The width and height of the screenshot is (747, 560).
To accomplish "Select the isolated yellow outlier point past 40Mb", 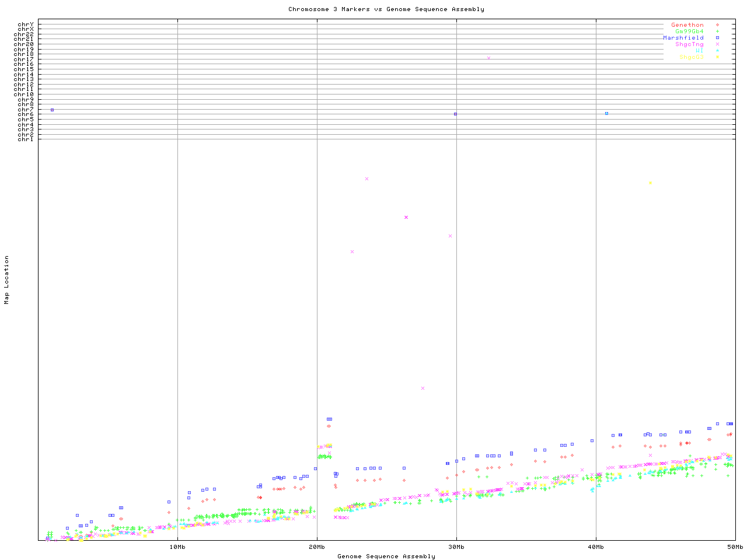I will click(x=650, y=183).
